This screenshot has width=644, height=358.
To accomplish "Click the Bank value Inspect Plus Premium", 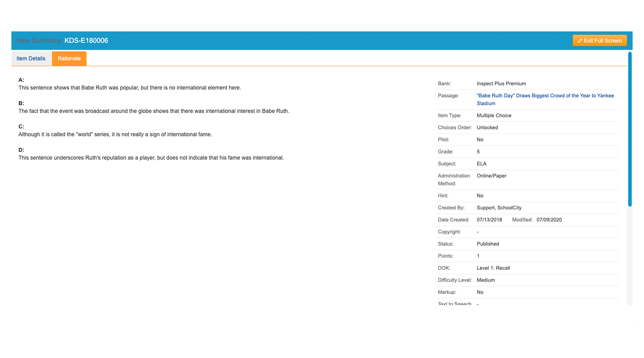I will pos(501,83).
